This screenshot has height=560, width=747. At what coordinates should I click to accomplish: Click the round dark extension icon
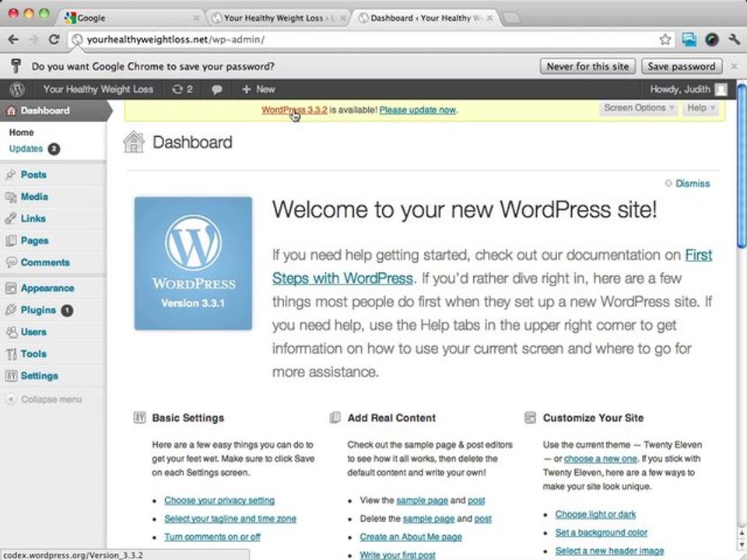(712, 40)
